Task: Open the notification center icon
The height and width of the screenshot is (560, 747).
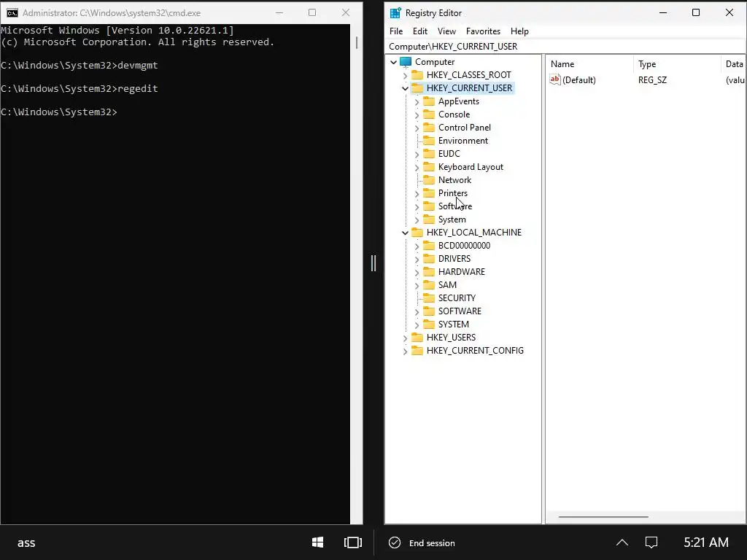Action: tap(651, 542)
